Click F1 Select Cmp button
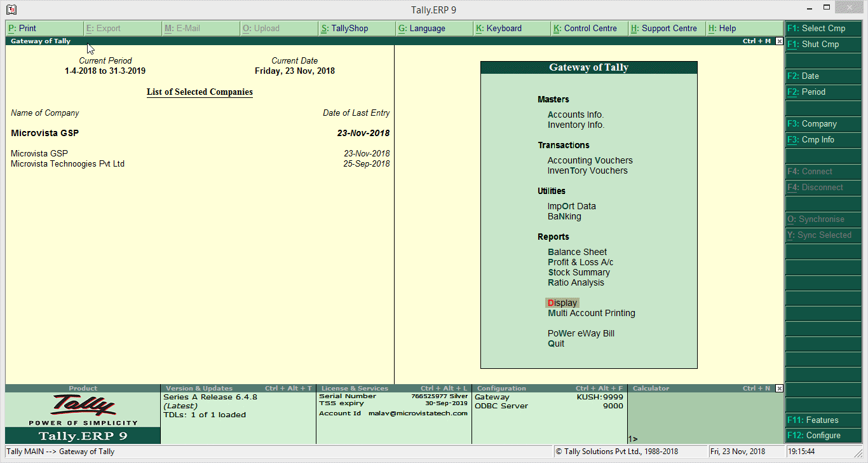The width and height of the screenshot is (868, 463). click(x=824, y=28)
